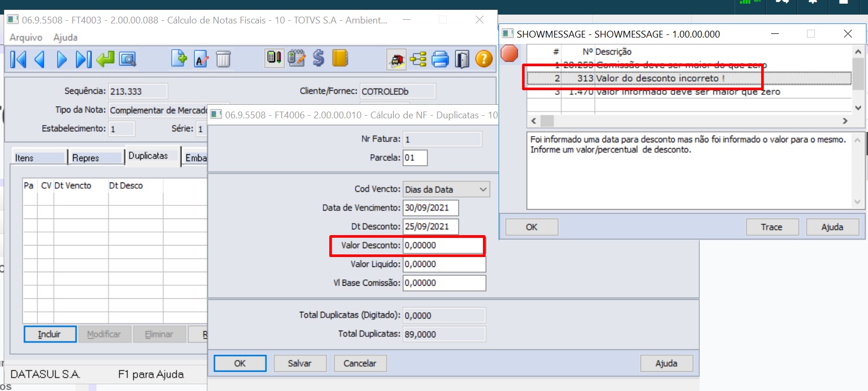Jump to the last record icon

[x=83, y=59]
